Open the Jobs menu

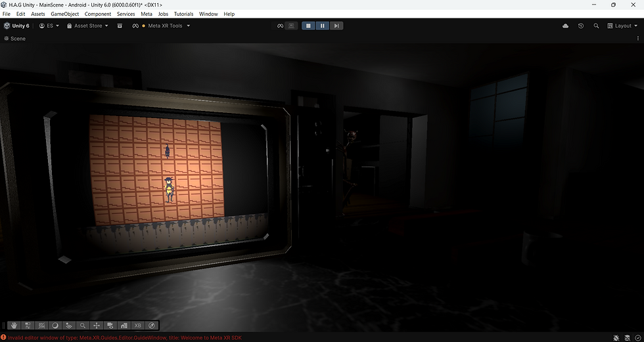163,14
